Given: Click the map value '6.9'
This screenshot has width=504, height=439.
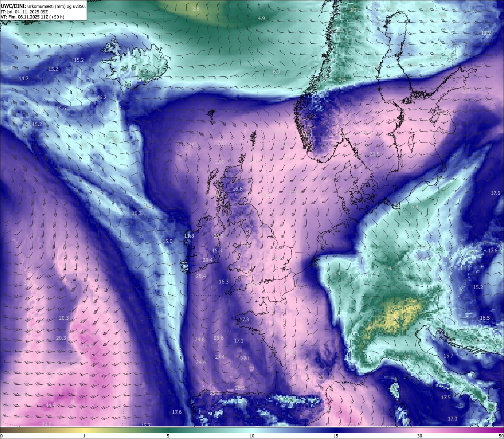Looking at the screenshot, I should point(276,72).
